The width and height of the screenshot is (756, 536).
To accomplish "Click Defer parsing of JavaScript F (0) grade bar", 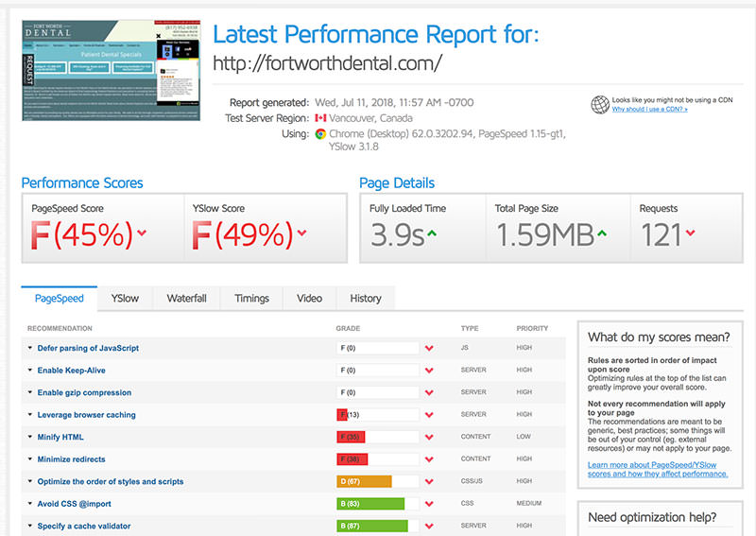I will click(x=378, y=348).
